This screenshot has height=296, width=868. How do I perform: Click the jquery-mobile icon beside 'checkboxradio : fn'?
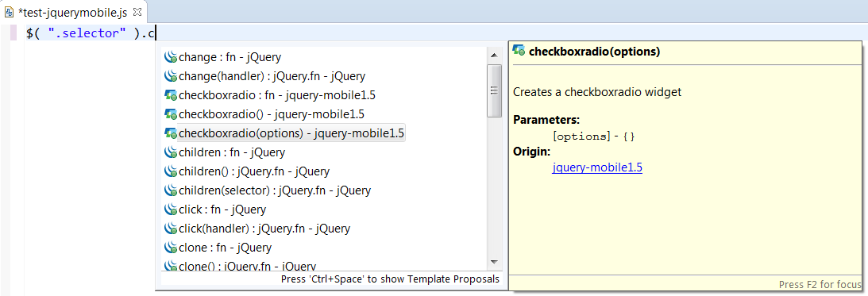[171, 95]
